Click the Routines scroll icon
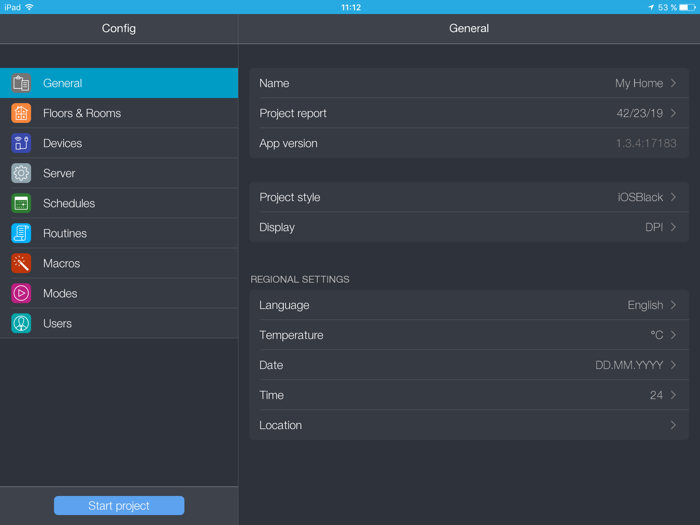The height and width of the screenshot is (525, 700). pyautogui.click(x=21, y=233)
